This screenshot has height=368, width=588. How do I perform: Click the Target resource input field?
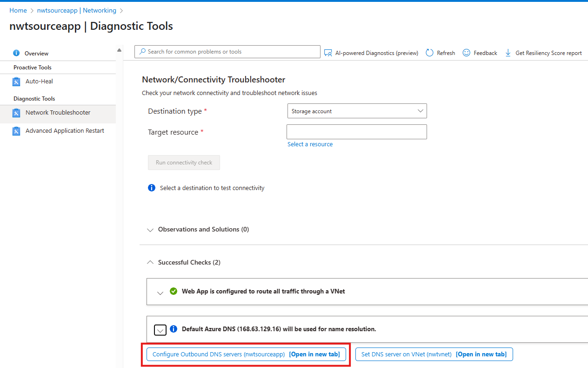point(357,132)
